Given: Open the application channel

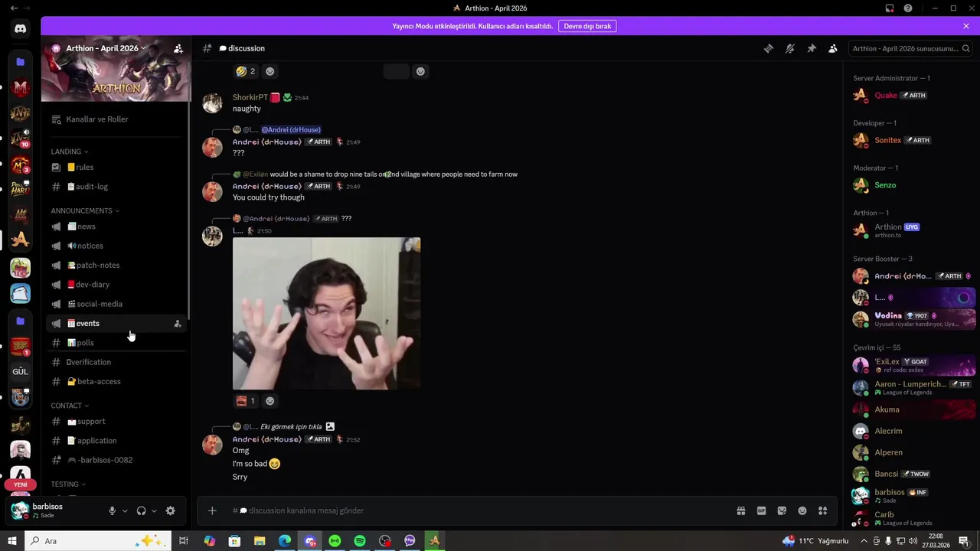Looking at the screenshot, I should (x=116, y=441).
